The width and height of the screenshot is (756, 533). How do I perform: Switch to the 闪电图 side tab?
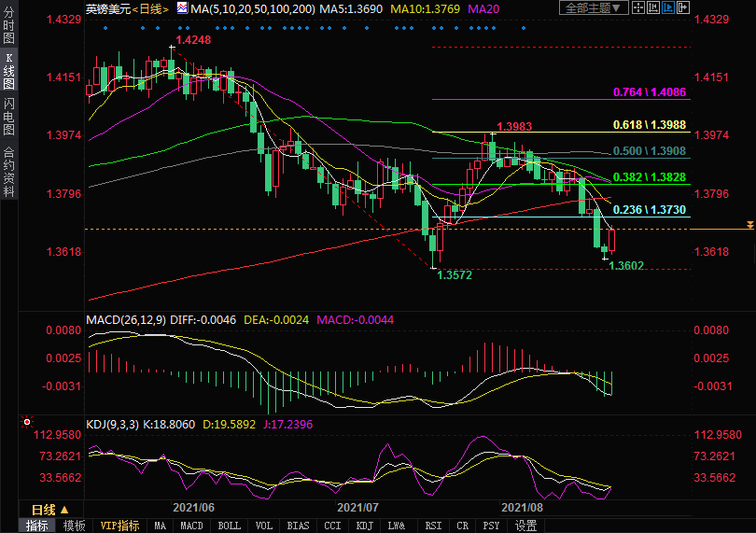[x=8, y=116]
